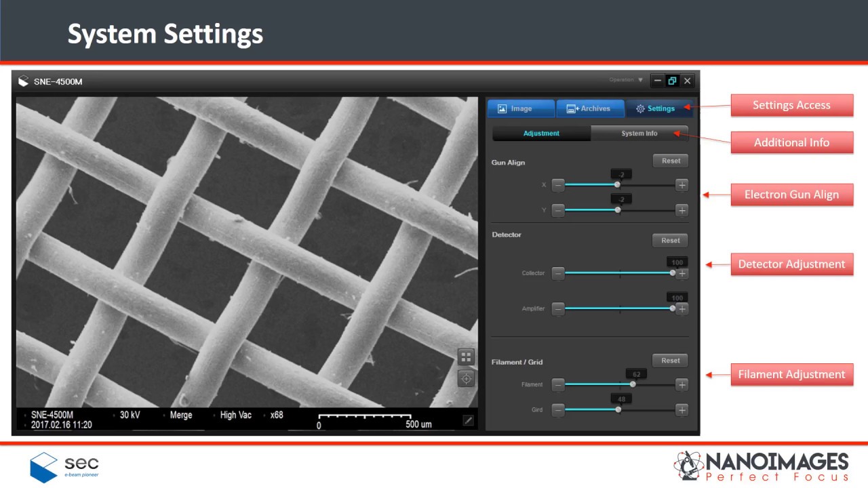
Task: Increase Collector value with plus button
Action: (682, 273)
